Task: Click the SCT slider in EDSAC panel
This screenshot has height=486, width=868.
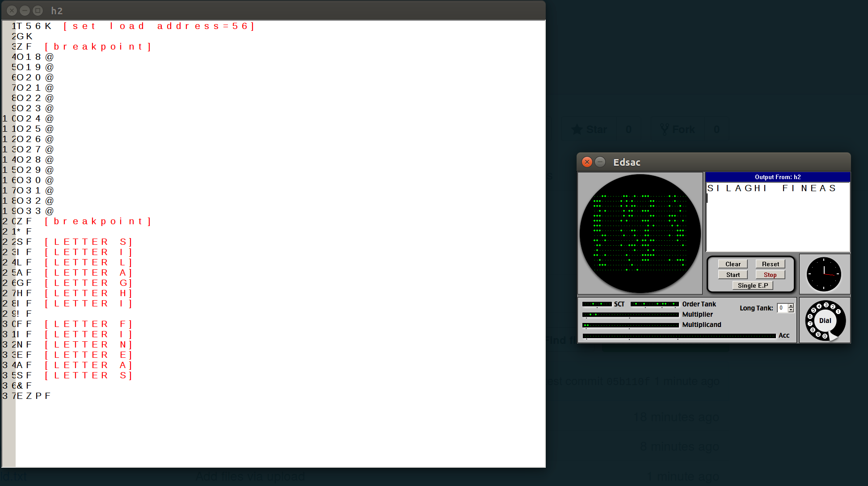Action: pos(596,304)
